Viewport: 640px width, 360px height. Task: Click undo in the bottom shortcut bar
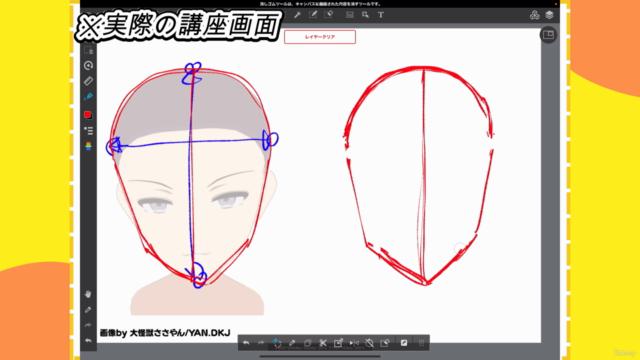coord(246,343)
